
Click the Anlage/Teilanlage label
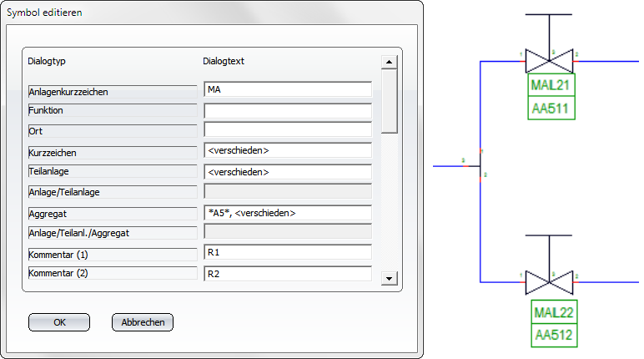pyautogui.click(x=113, y=192)
